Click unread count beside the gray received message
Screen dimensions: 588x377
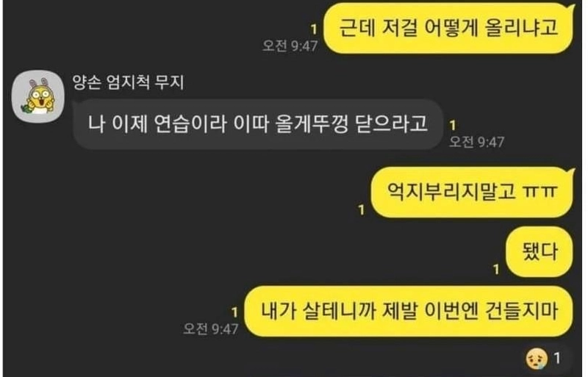(x=453, y=125)
